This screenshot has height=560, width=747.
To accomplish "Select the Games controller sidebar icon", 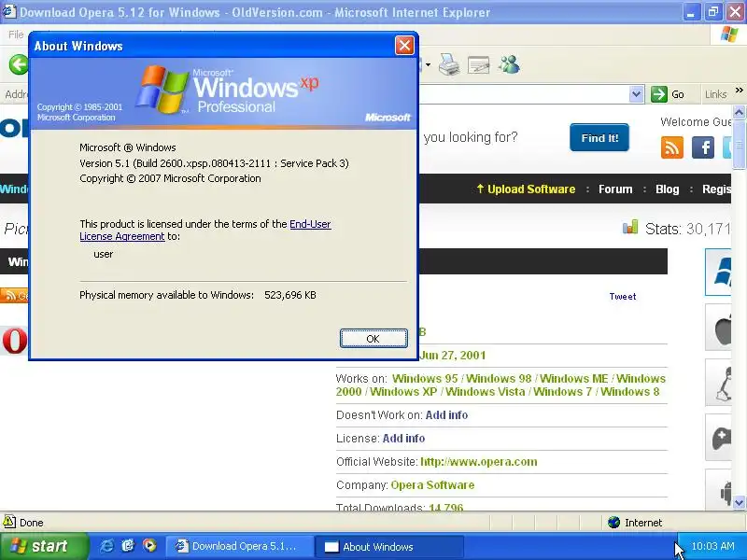I will tap(718, 438).
